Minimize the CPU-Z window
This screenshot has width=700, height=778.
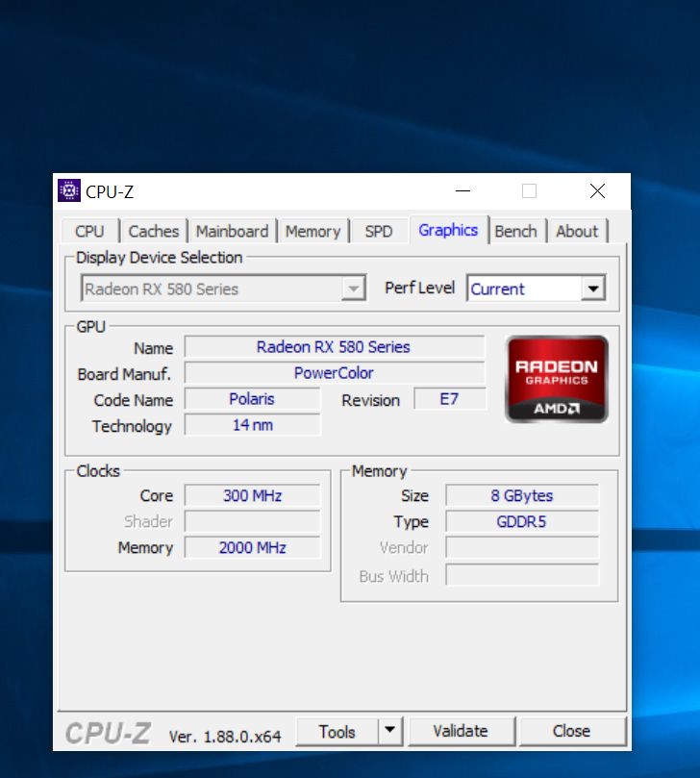[x=462, y=191]
